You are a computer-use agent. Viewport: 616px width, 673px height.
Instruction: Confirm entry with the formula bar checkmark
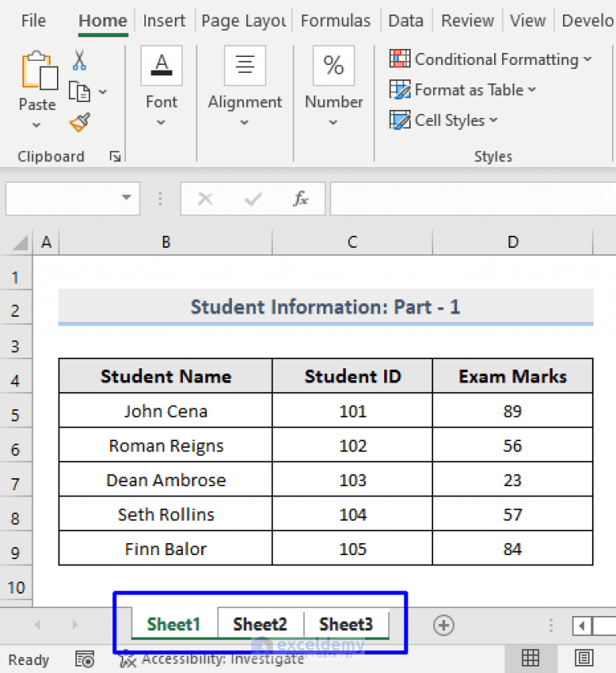pyautogui.click(x=255, y=199)
